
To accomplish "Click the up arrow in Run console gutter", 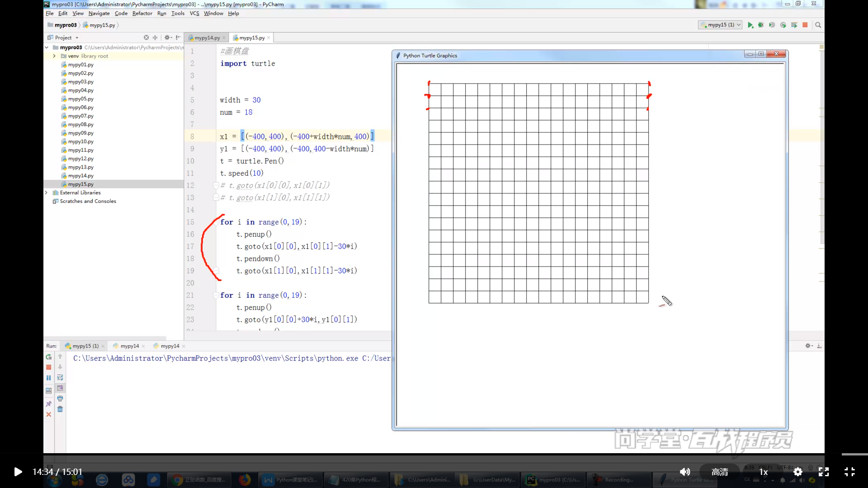I will click(60, 357).
